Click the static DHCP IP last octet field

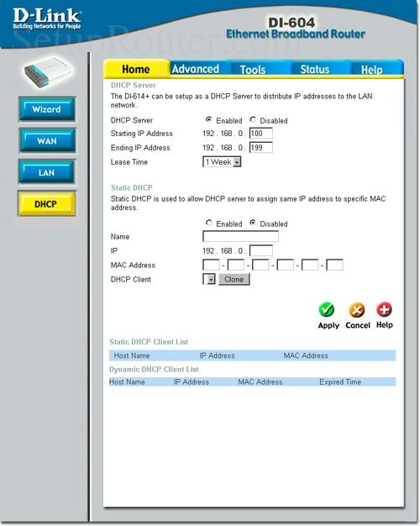tap(261, 250)
